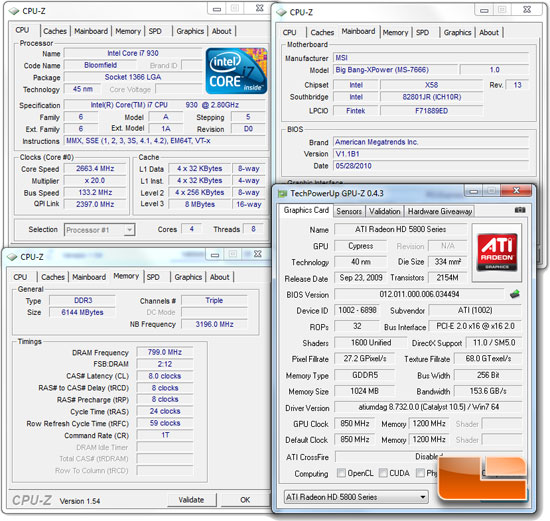Select CPU tab in Memory window
The width and height of the screenshot is (550, 521).
[20, 277]
